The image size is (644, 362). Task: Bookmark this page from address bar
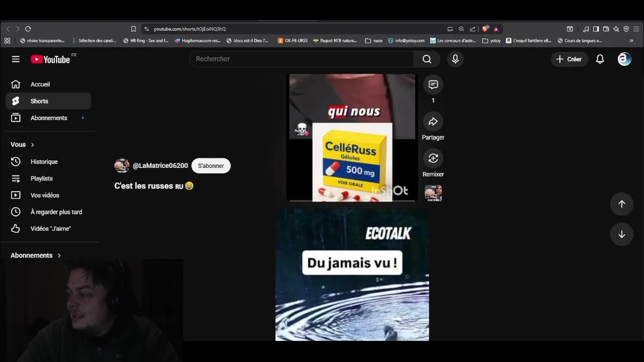133,29
